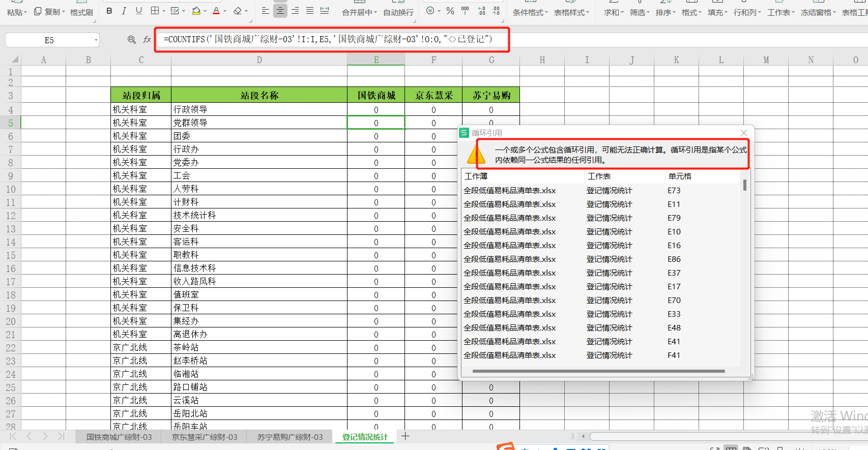
Task: Switch to 京东慧采广综财-03 sheet tab
Action: pos(205,437)
